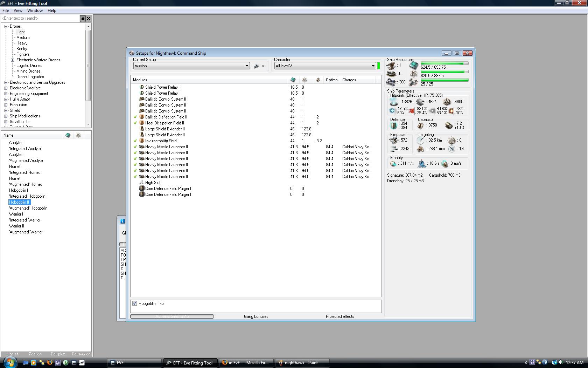Expand the Electronics and Sensor Upgrades node
Screen dimensions: 588x368
point(6,82)
